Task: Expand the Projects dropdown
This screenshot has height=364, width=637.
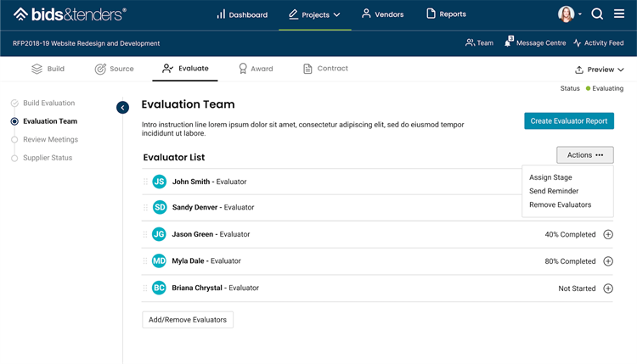Action: (314, 14)
